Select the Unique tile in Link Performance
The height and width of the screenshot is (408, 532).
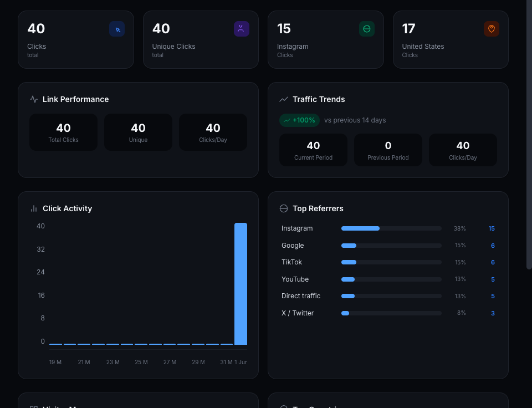tap(138, 132)
